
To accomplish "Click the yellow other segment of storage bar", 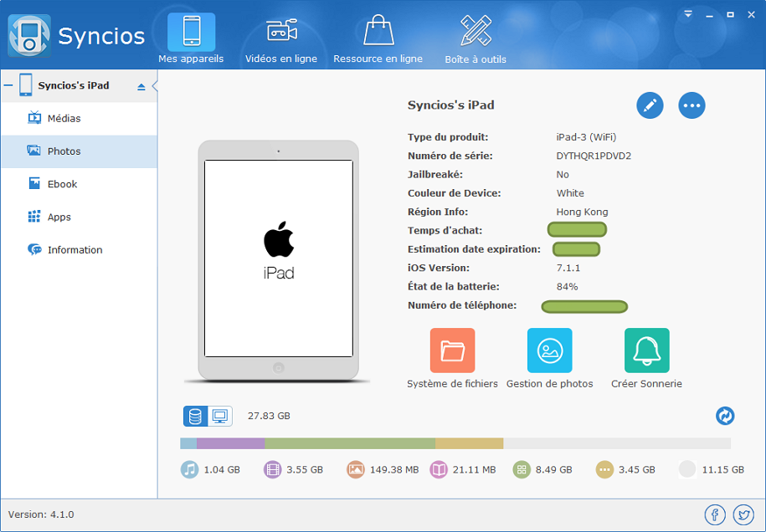I will [470, 443].
